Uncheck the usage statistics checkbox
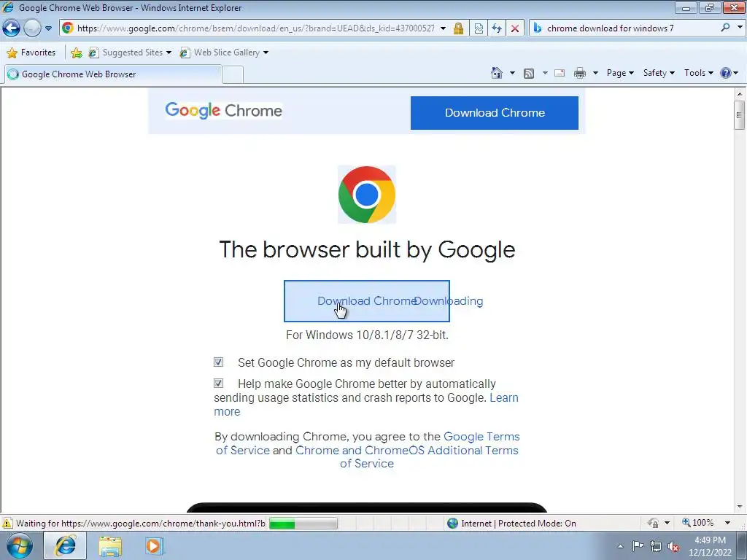747x560 pixels. pos(218,384)
